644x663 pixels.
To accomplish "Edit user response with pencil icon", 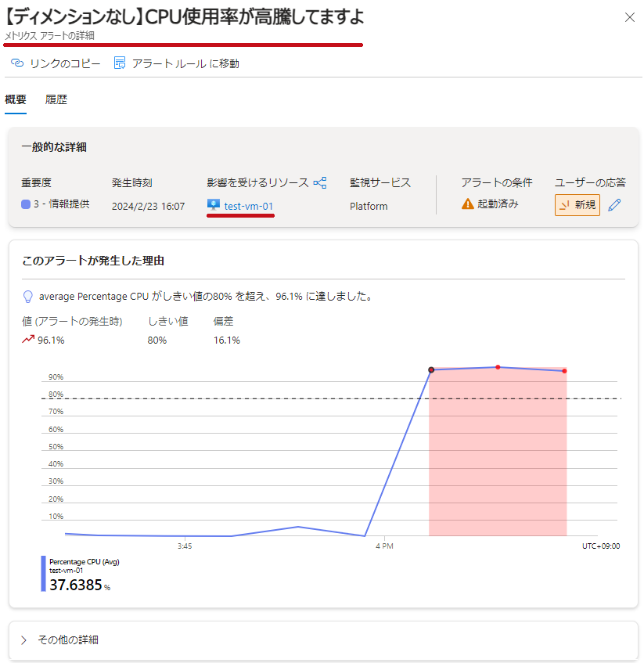I will coord(614,205).
